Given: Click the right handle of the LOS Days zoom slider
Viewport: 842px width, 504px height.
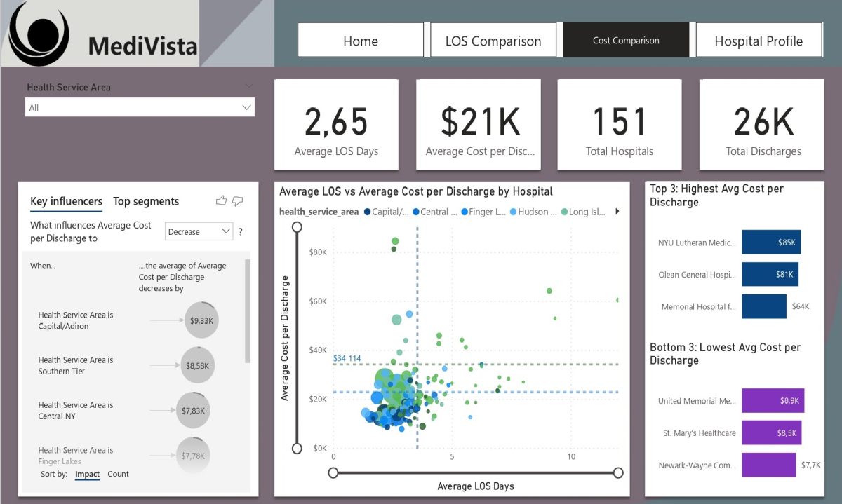Looking at the screenshot, I should 618,473.
